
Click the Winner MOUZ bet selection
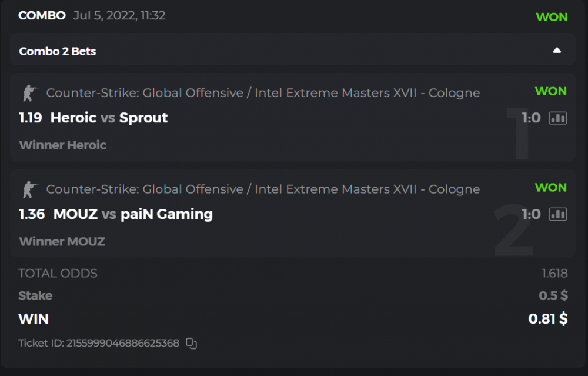[62, 241]
